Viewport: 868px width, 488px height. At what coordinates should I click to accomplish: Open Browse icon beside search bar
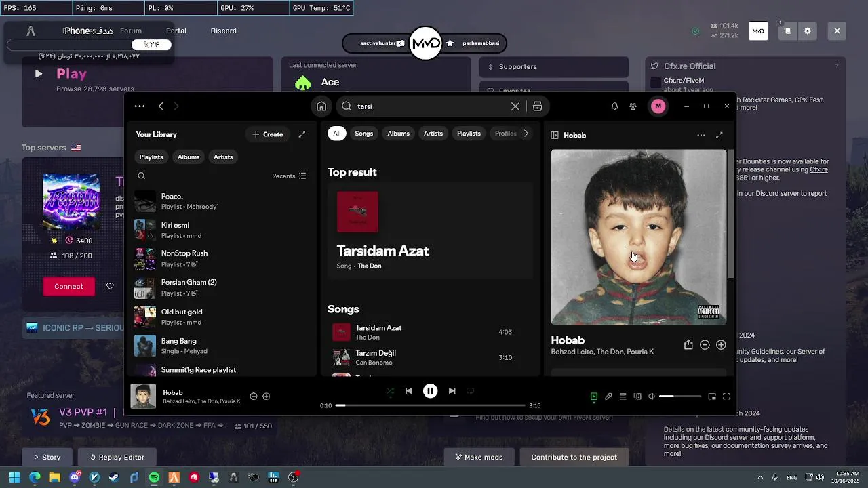click(x=537, y=106)
